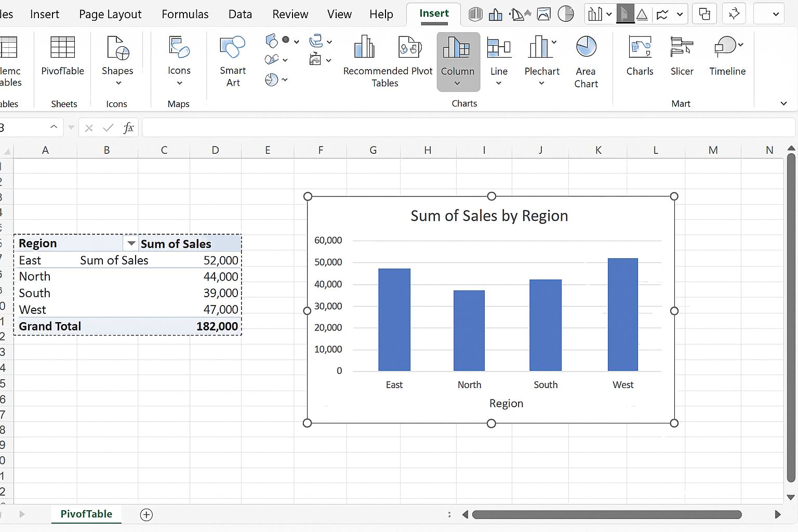Click the triangle shape icon in top toolbar

[x=642, y=14]
